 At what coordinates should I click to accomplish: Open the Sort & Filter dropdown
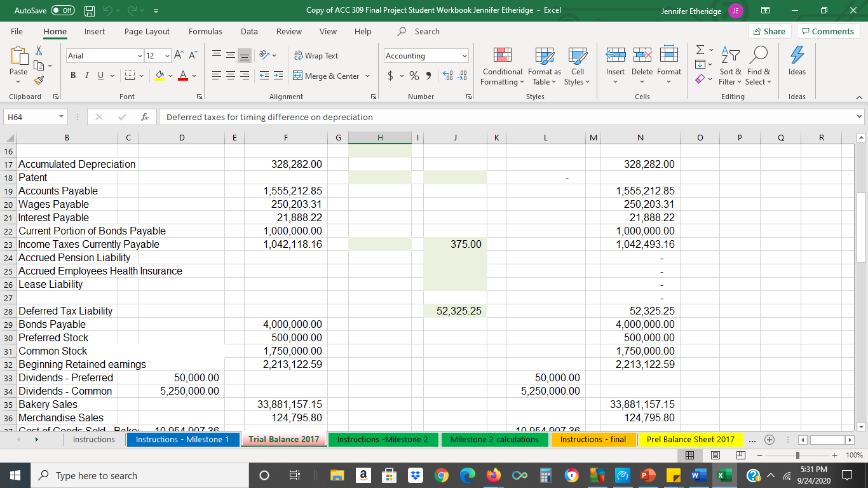730,66
